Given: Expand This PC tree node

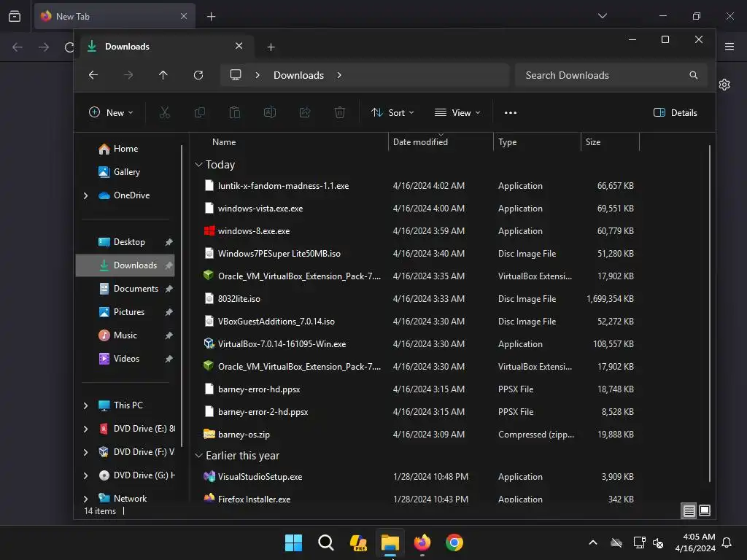Looking at the screenshot, I should coord(86,405).
